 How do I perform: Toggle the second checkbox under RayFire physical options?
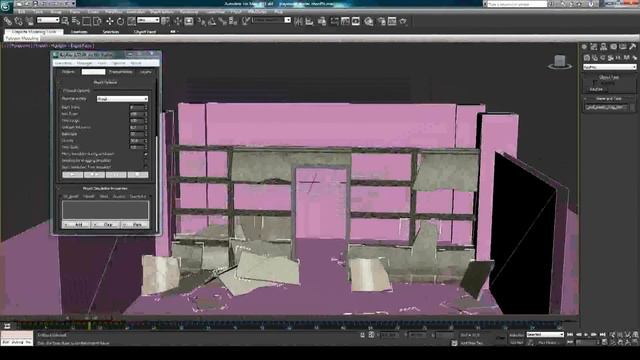[x=146, y=161]
